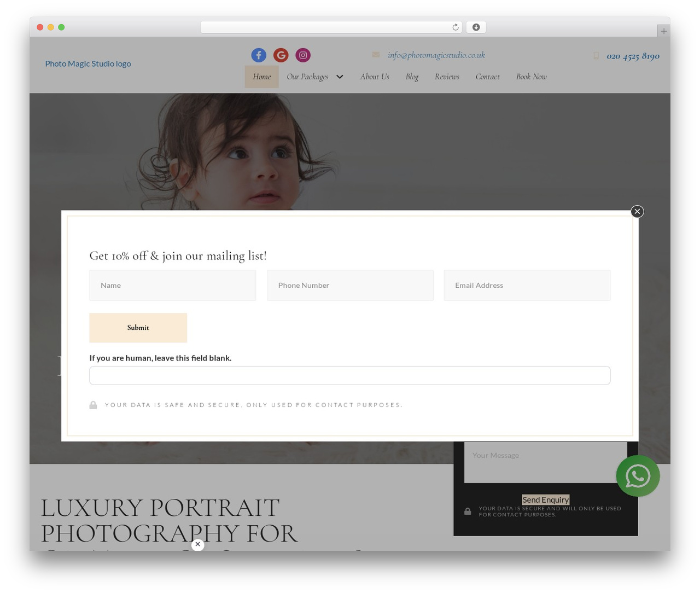The image size is (700, 593).
Task: Open the Book Now menu item
Action: coord(532,77)
